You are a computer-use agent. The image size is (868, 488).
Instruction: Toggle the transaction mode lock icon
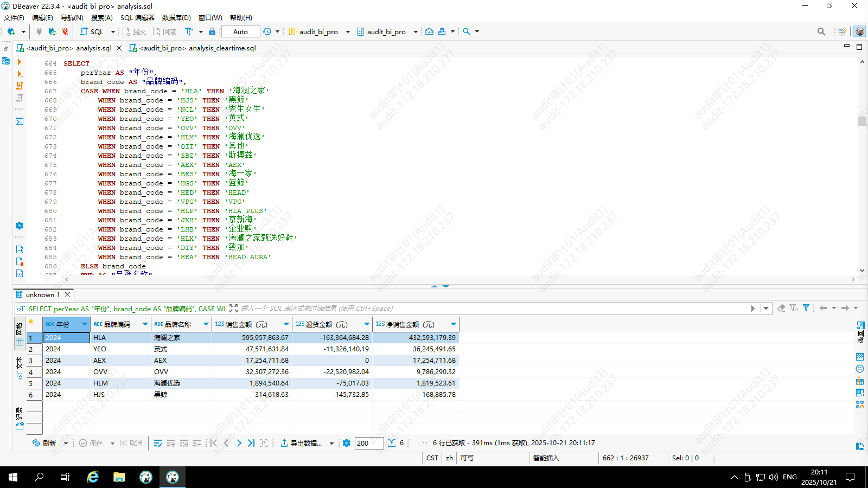click(212, 31)
